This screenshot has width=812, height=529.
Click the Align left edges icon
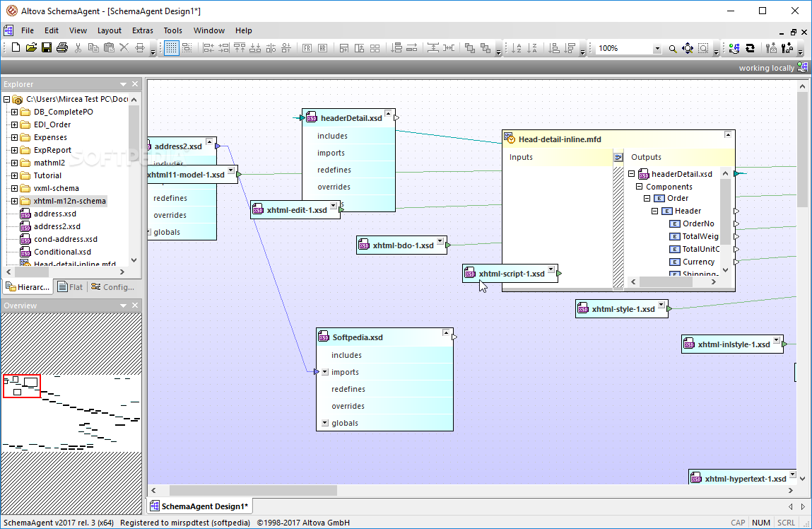(x=208, y=48)
